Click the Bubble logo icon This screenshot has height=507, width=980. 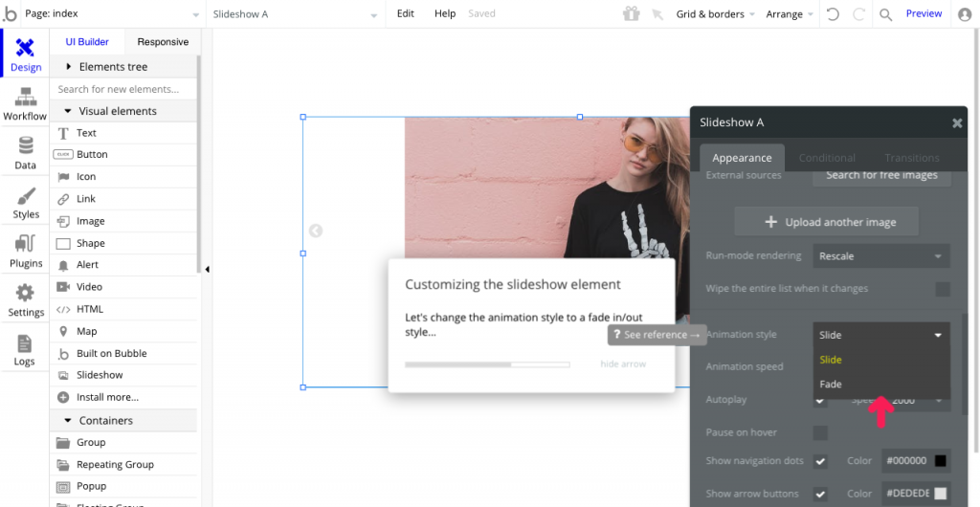[x=10, y=13]
